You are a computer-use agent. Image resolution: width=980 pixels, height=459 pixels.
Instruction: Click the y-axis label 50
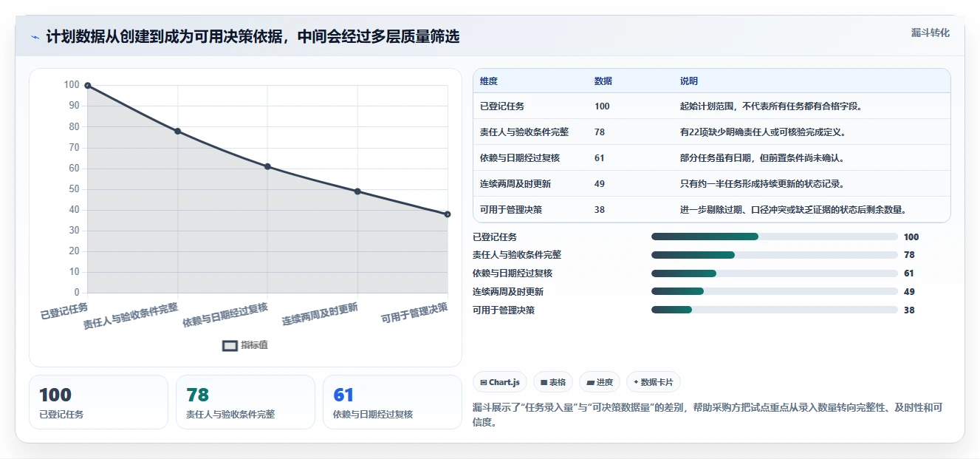pos(74,189)
